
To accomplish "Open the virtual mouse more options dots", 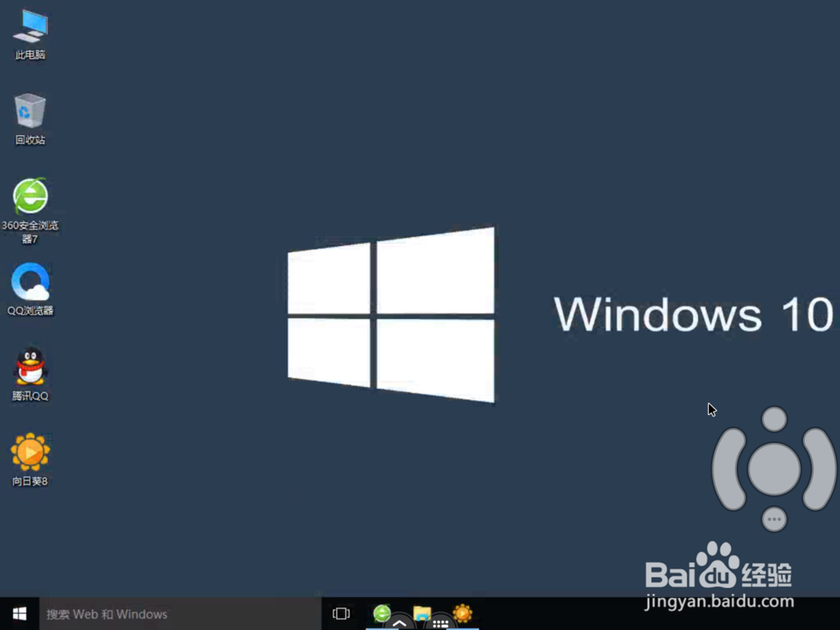I will [774, 519].
